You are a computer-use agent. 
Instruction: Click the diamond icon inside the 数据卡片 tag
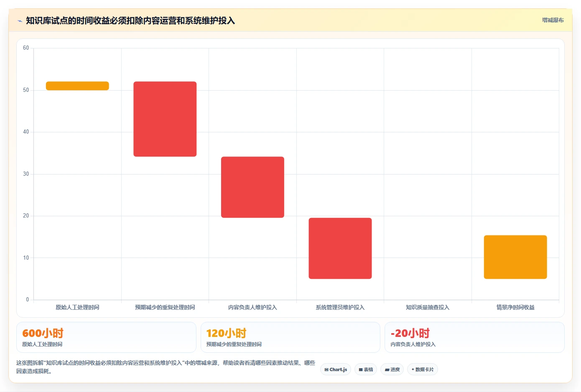(413, 369)
